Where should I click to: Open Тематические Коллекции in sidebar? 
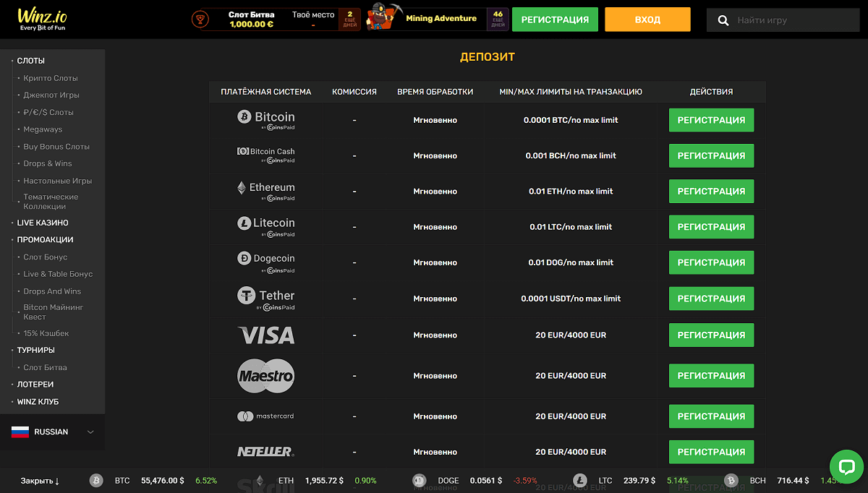(x=51, y=202)
